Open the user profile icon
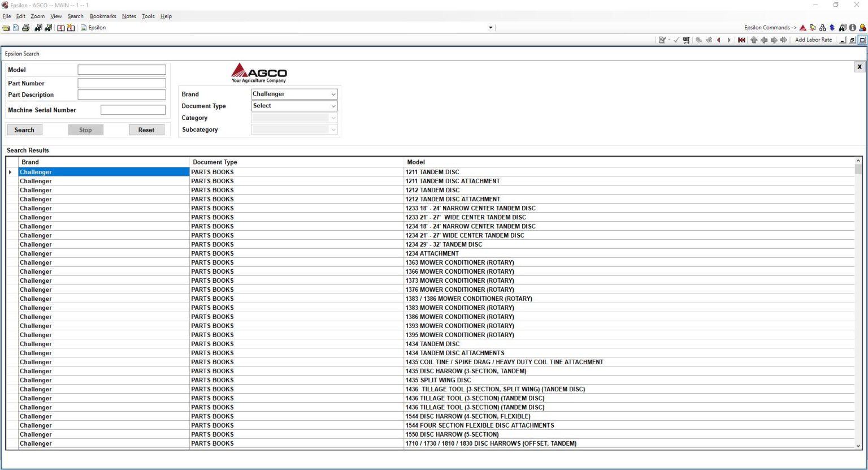 click(x=861, y=27)
